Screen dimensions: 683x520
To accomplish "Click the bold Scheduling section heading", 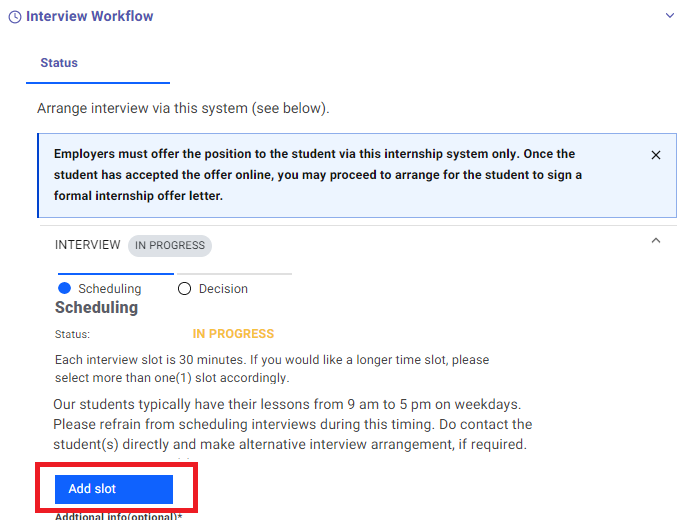I will (x=96, y=307).
